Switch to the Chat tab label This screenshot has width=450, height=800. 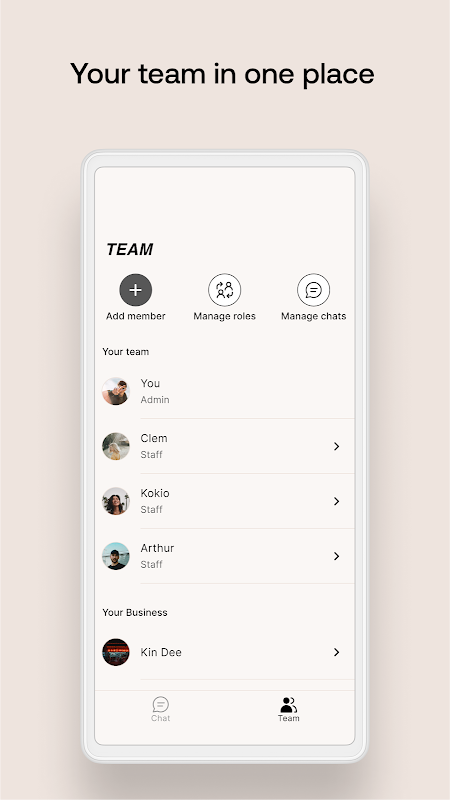(161, 718)
